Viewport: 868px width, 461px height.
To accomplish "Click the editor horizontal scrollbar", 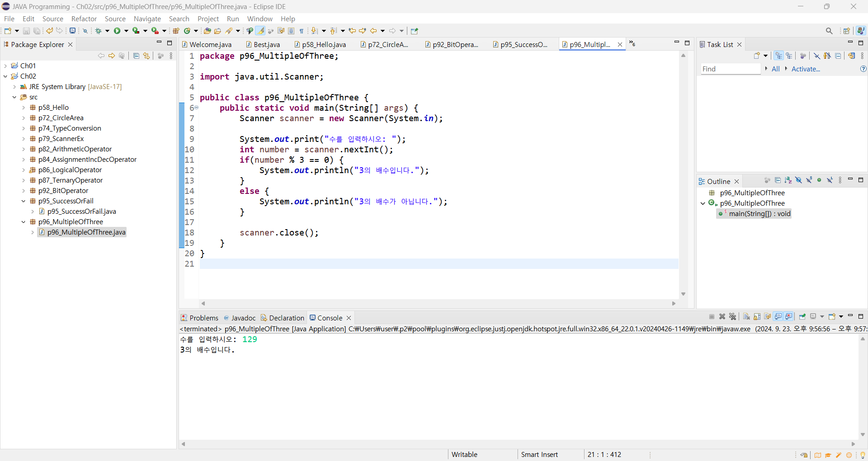I will pyautogui.click(x=438, y=303).
